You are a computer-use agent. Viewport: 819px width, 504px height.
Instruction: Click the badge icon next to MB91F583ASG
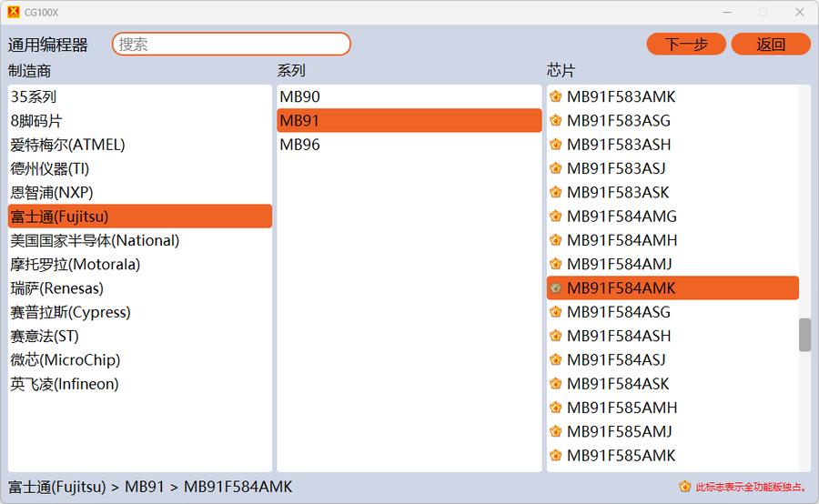[556, 121]
